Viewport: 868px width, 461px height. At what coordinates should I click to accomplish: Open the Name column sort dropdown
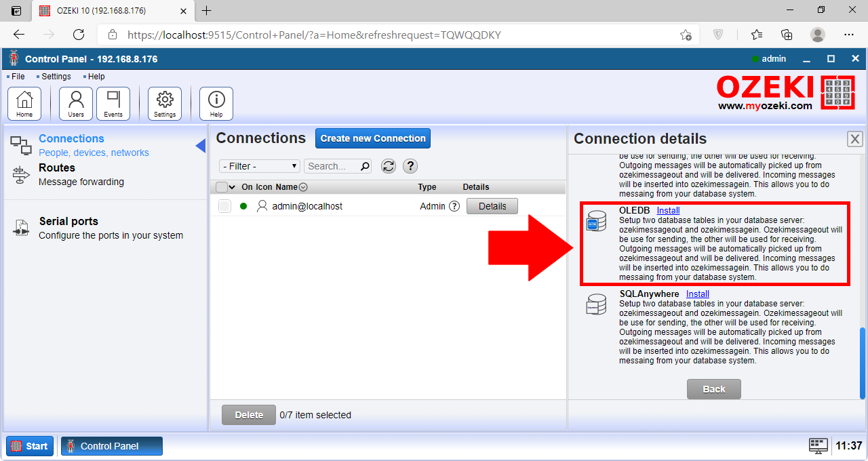303,187
